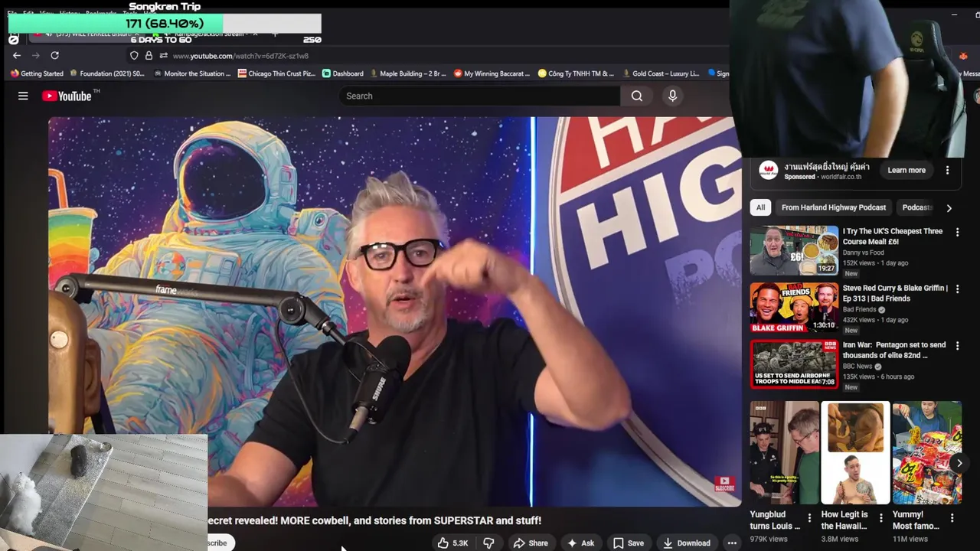The height and width of the screenshot is (551, 980).
Task: Open the BBC News channel name
Action: pos(857,367)
